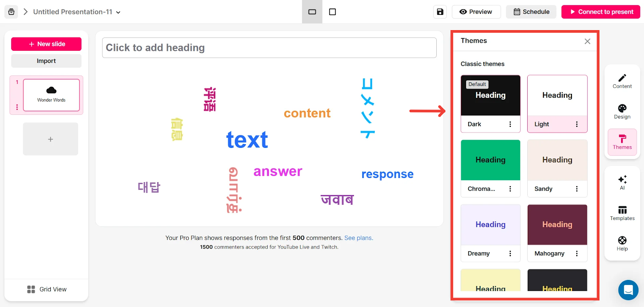The height and width of the screenshot is (307, 644).
Task: Open the Content tab
Action: point(622,81)
